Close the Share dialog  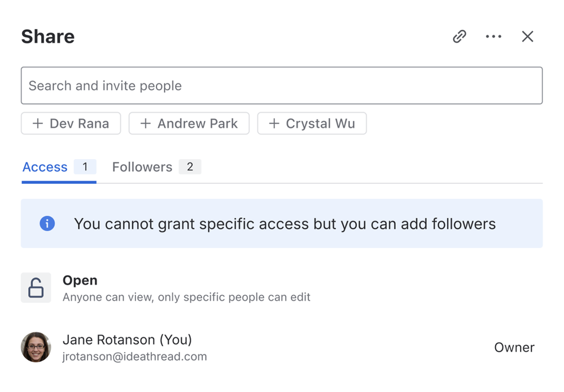527,37
